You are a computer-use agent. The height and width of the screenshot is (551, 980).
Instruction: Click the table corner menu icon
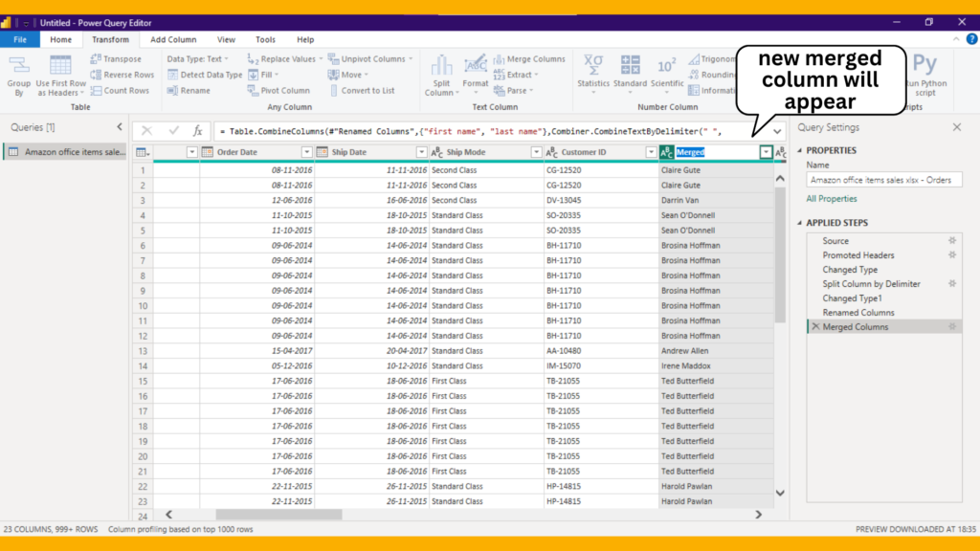[x=143, y=152]
